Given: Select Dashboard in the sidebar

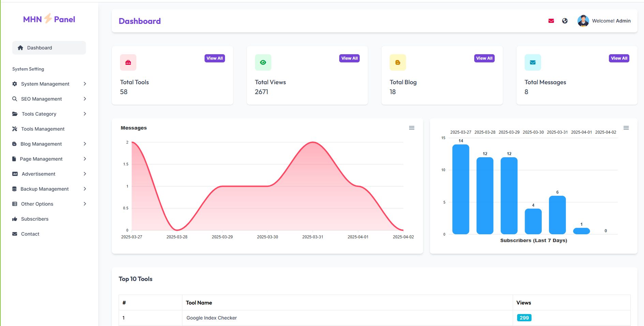Looking at the screenshot, I should [49, 48].
